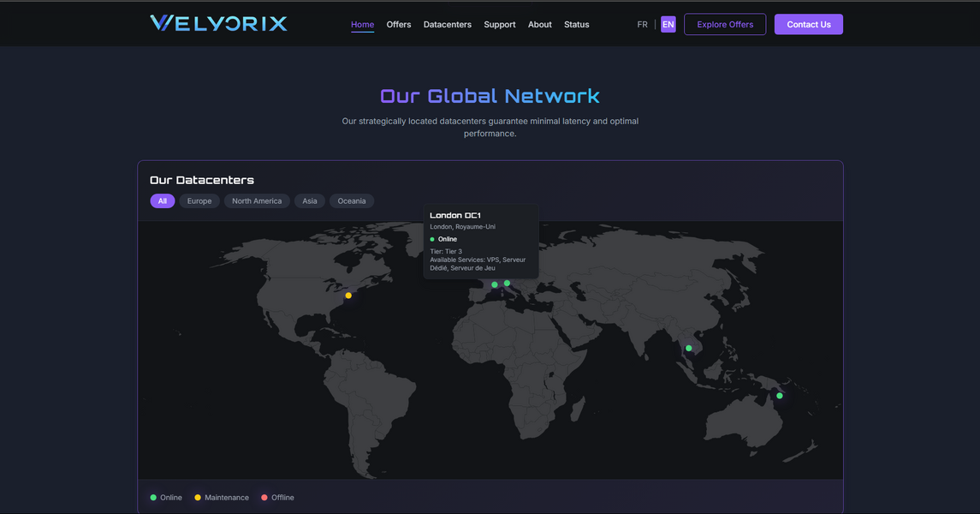Click the Maintenance legend entry

222,498
